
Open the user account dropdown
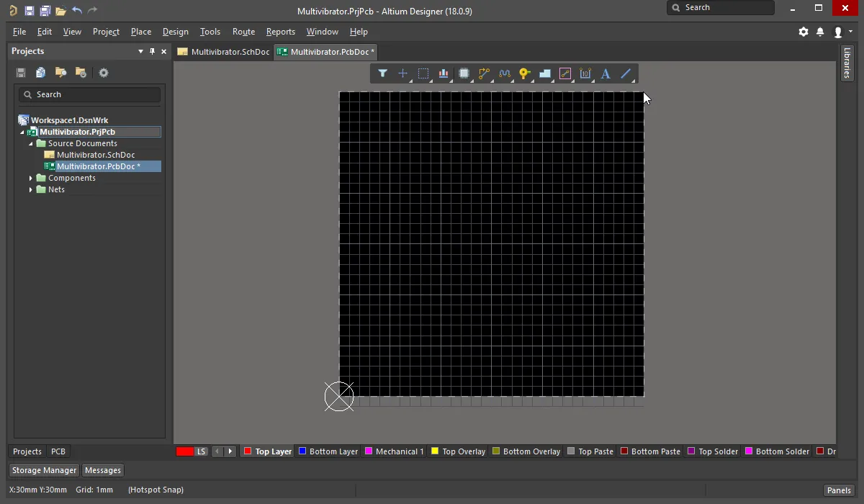pyautogui.click(x=842, y=32)
